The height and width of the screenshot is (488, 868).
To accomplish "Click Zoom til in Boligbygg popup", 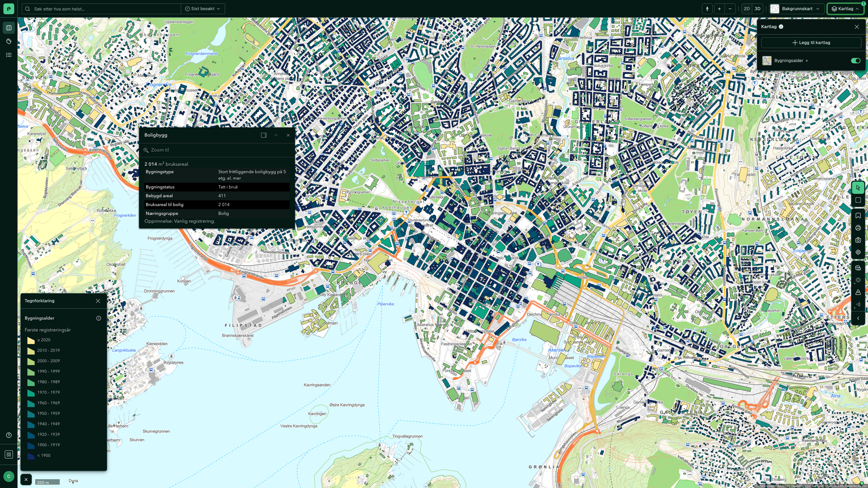I will (156, 150).
